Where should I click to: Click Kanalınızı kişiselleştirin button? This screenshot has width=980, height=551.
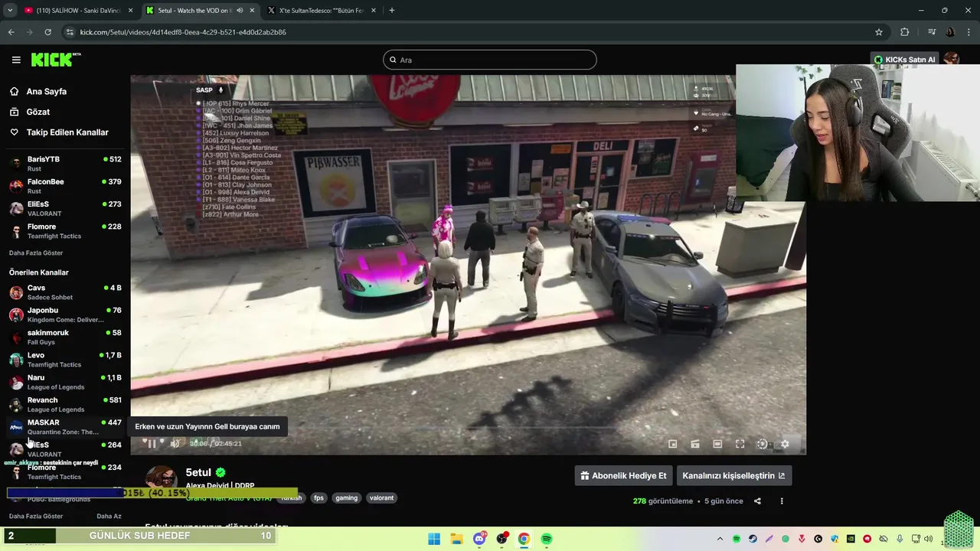(733, 475)
